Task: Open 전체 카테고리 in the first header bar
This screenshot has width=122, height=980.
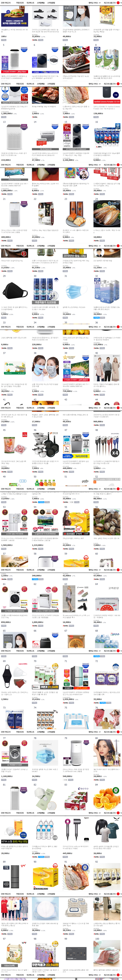Action: 6,3
